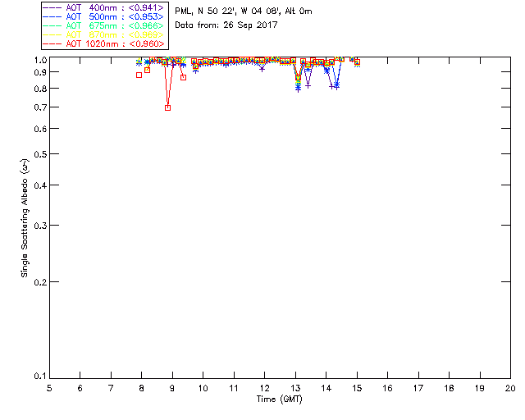
Task: Click the x-axis hour label 5
Action: coord(49,388)
